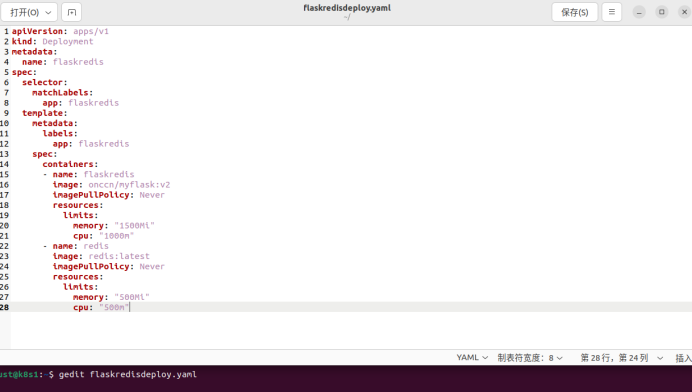The width and height of the screenshot is (692, 392).
Task: Click the terminal gedit command line
Action: point(128,374)
